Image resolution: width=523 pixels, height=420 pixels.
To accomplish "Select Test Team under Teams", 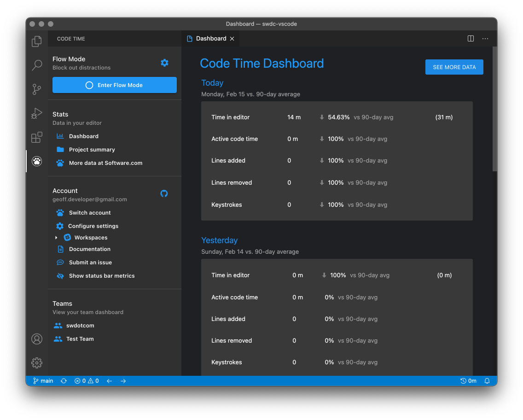I will coord(80,338).
